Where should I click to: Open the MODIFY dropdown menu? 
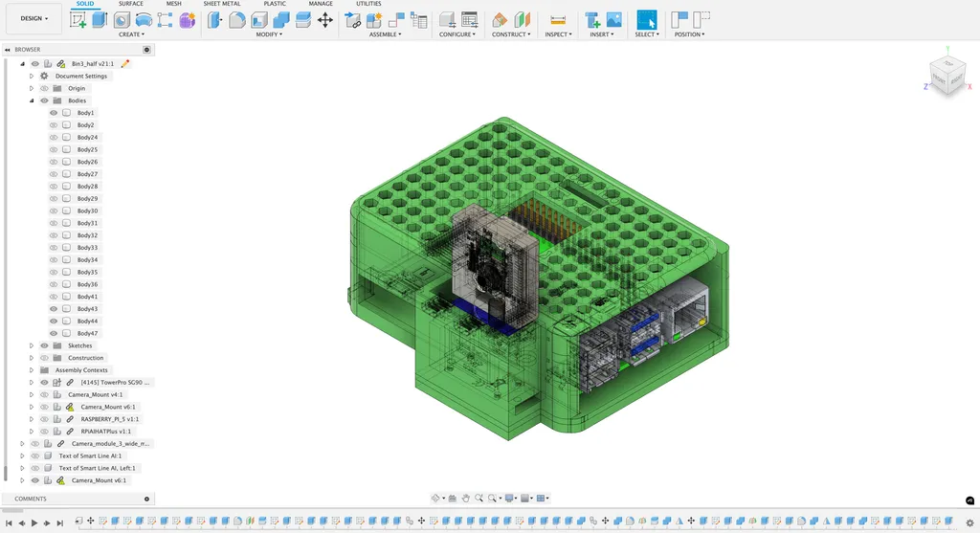click(x=269, y=34)
